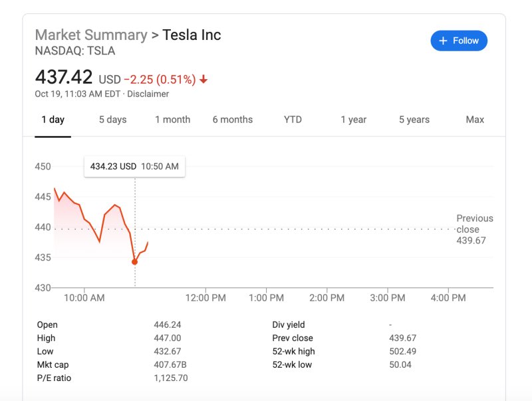This screenshot has height=401, width=532.
Task: Click the 434.23 USD chart tooltip
Action: pyautogui.click(x=134, y=166)
